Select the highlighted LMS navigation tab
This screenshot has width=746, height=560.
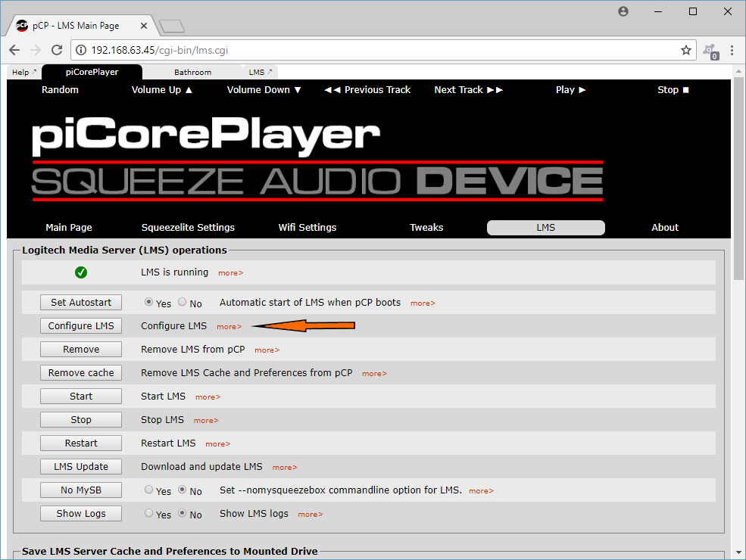[x=546, y=228]
